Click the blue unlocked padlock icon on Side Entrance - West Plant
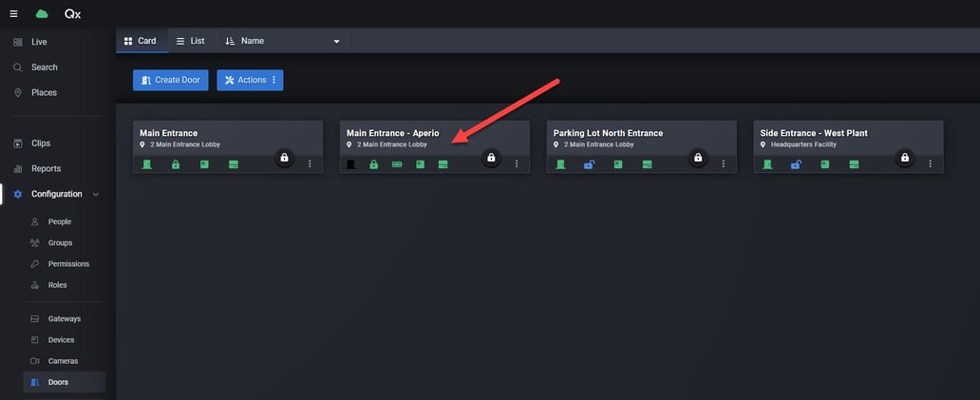The image size is (980, 400). pyautogui.click(x=796, y=164)
